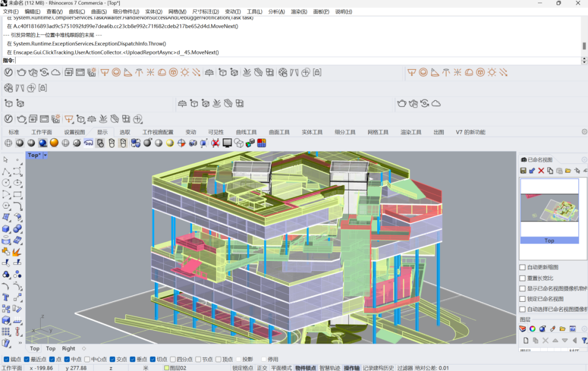The image size is (588, 371).
Task: Enable 四分点 quadrant osnap checkbox
Action: 173,360
